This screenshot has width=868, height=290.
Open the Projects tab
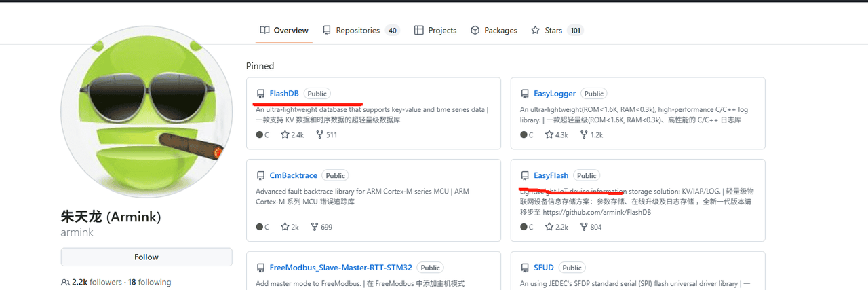435,31
